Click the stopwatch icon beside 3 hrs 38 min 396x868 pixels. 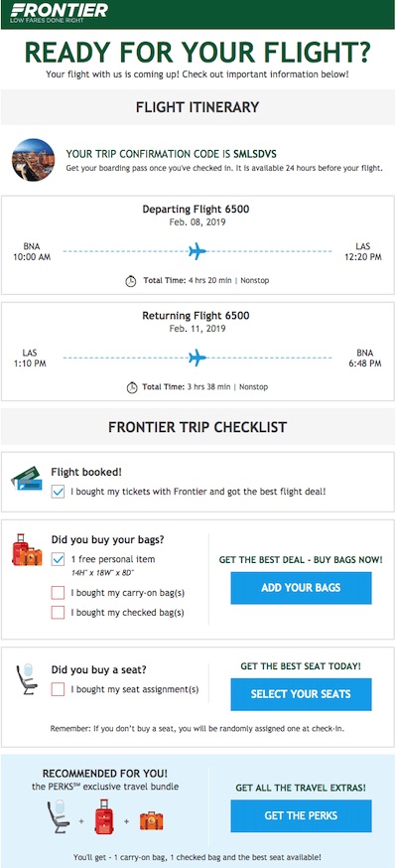tap(132, 387)
